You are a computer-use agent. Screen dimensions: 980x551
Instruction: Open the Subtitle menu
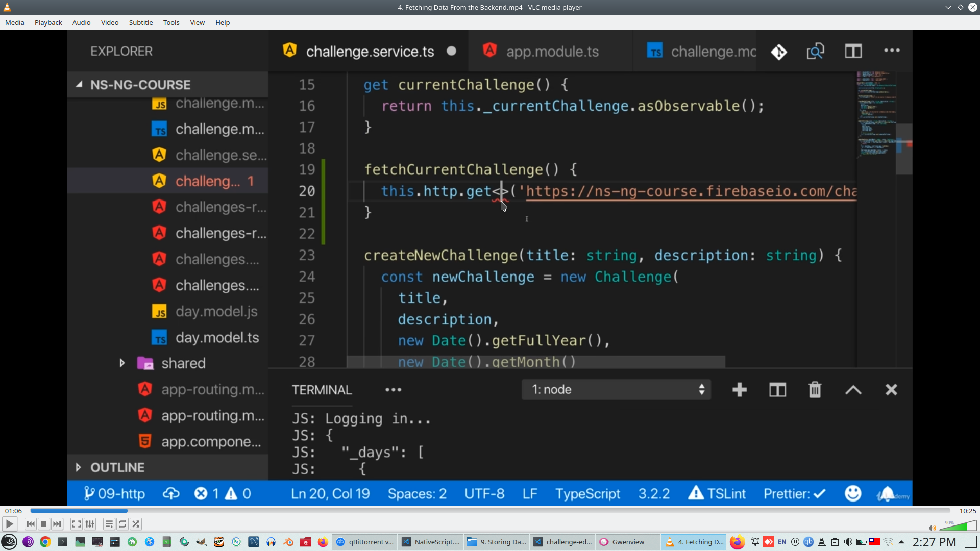[140, 22]
